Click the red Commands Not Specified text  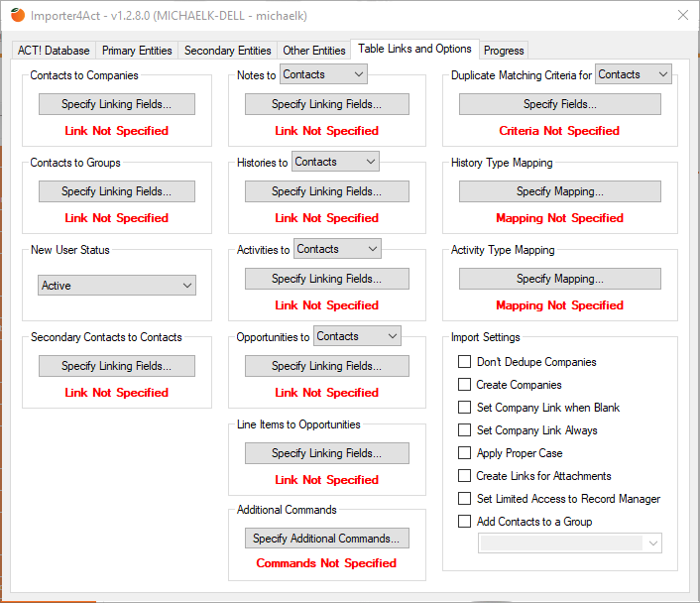pos(326,562)
